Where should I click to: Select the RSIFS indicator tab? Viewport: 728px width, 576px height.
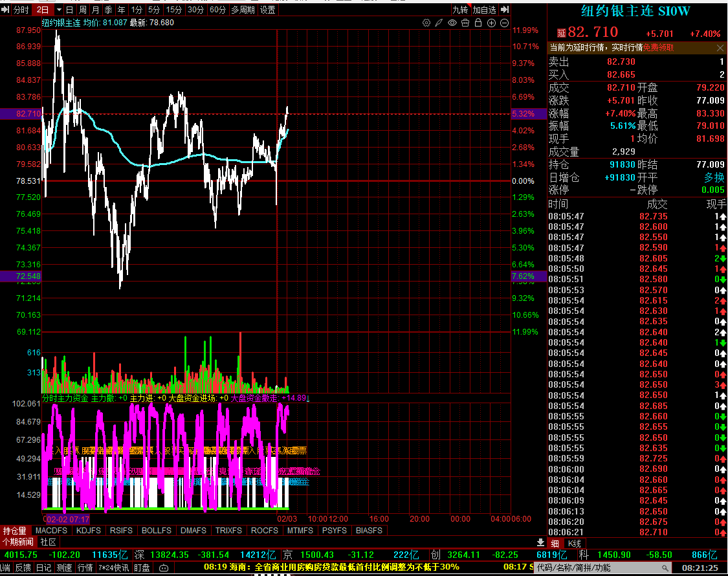click(x=121, y=530)
